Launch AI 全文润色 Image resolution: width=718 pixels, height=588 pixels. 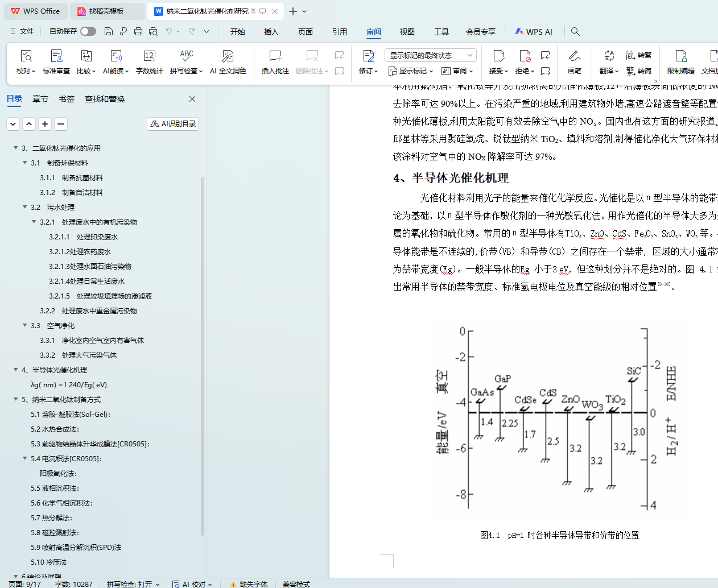pos(228,62)
